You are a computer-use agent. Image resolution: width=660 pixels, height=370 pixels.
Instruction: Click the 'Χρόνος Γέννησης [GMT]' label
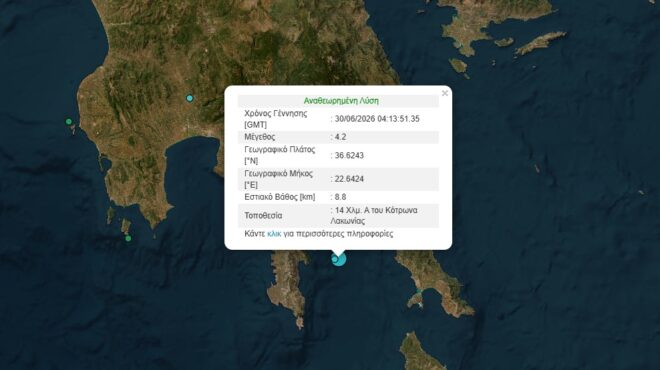[x=276, y=119]
